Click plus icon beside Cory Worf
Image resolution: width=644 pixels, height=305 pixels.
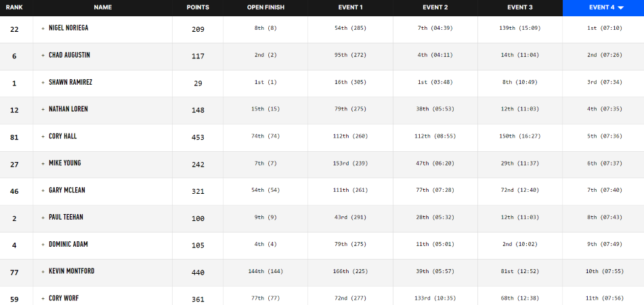[x=43, y=298]
